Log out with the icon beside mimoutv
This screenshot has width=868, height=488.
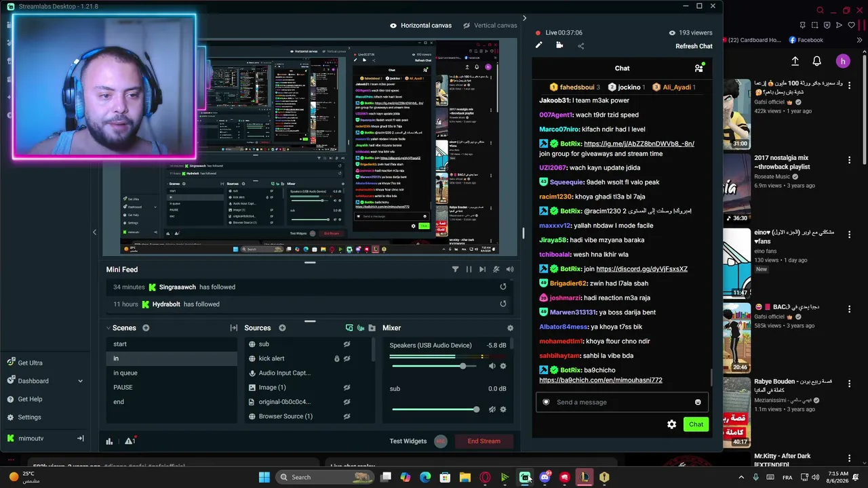(80, 439)
